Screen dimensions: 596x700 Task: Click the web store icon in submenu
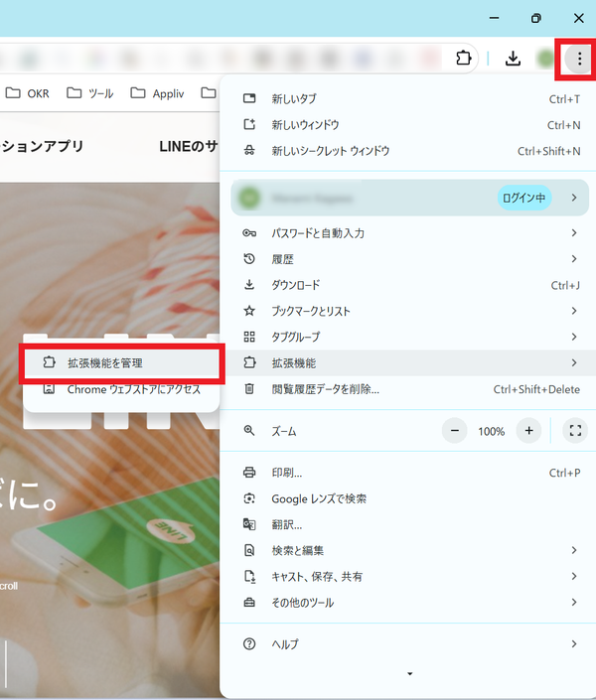[x=49, y=389]
